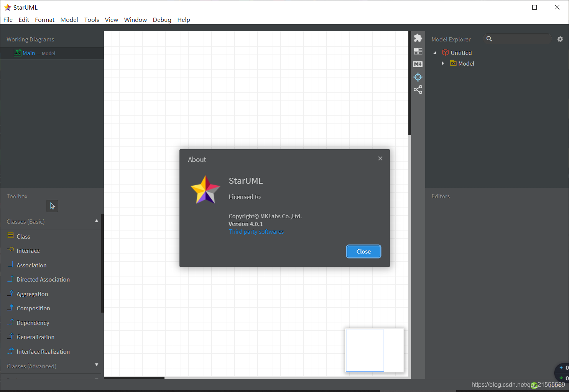569x392 pixels.
Task: Open Model Explorer settings gear
Action: [x=560, y=39]
